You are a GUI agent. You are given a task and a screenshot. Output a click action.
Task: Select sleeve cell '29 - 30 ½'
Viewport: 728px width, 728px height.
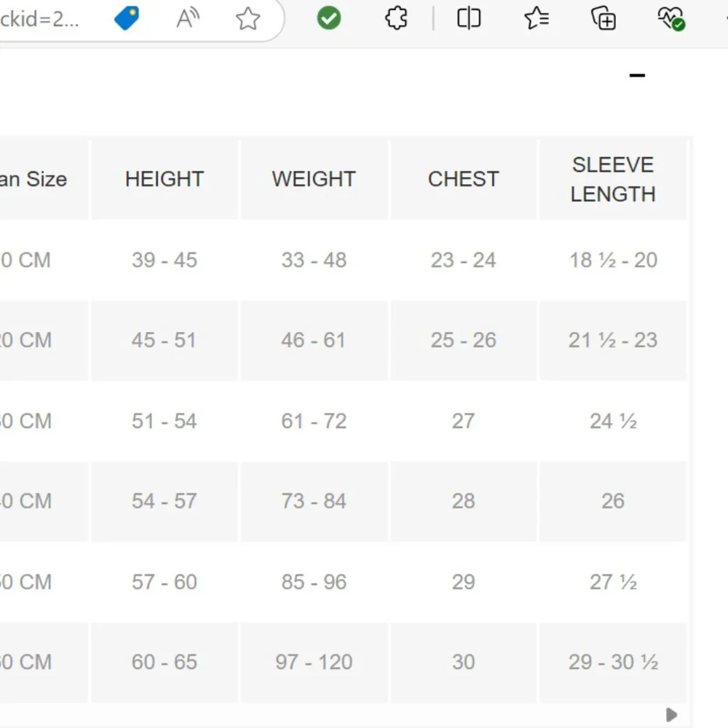(613, 662)
